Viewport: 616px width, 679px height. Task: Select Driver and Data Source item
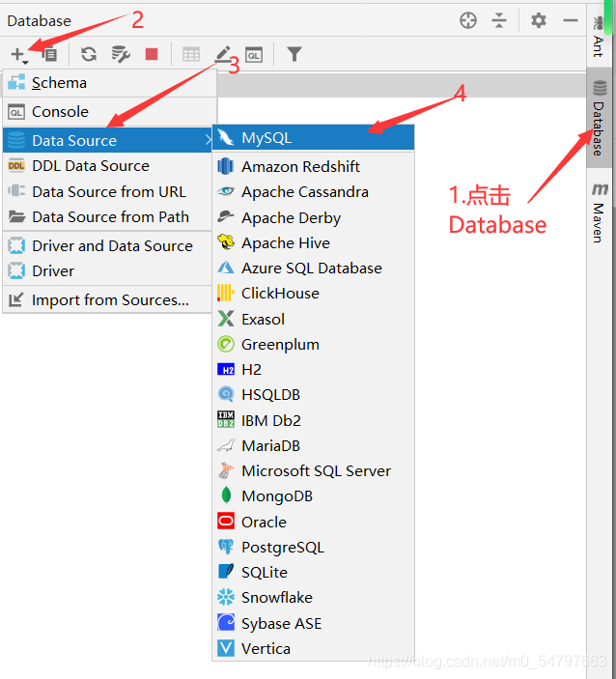(x=107, y=245)
